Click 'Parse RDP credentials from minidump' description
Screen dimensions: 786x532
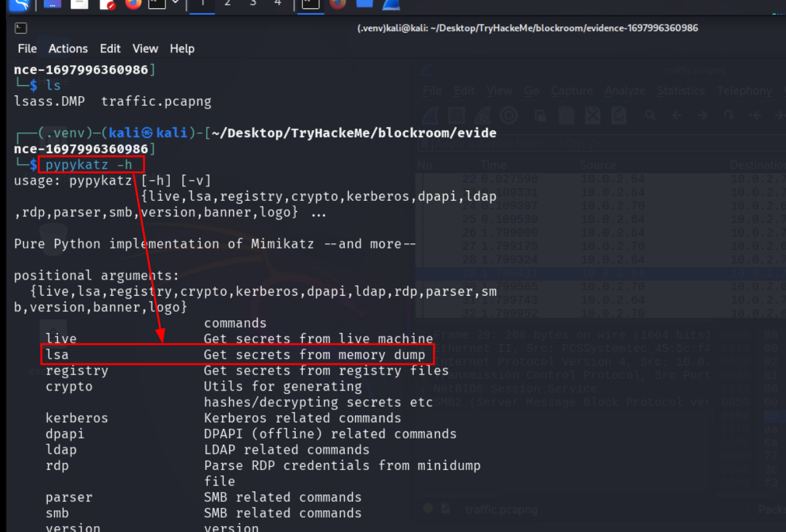[x=342, y=466]
